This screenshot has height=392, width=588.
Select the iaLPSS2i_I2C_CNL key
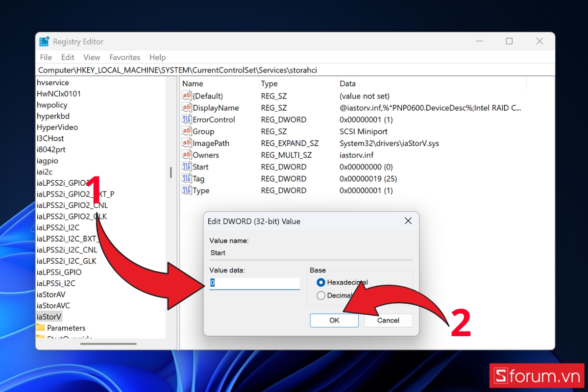(66, 250)
